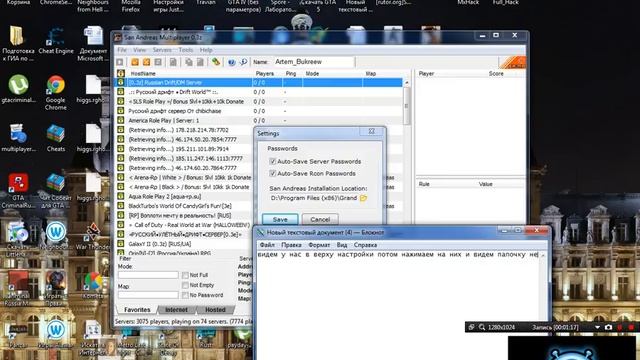The height and width of the screenshot is (360, 640).
Task: Select the Russian Drift/DM Server row
Action: coord(259,82)
